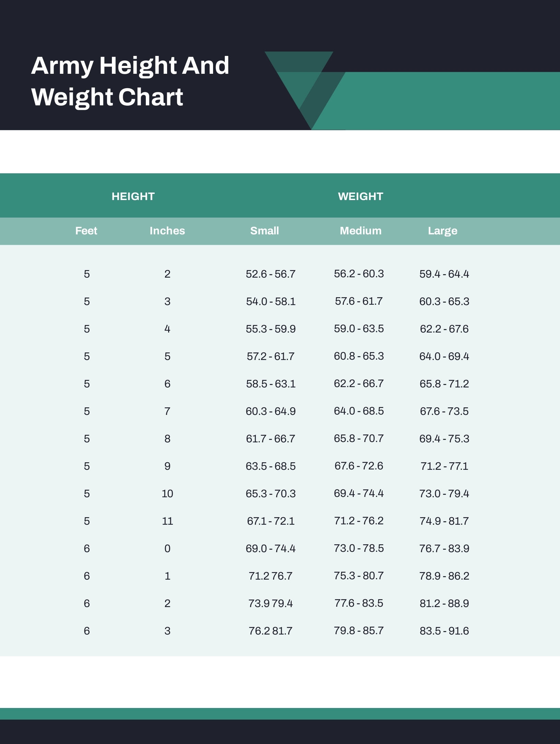Click the Feet column header

pos(86,231)
